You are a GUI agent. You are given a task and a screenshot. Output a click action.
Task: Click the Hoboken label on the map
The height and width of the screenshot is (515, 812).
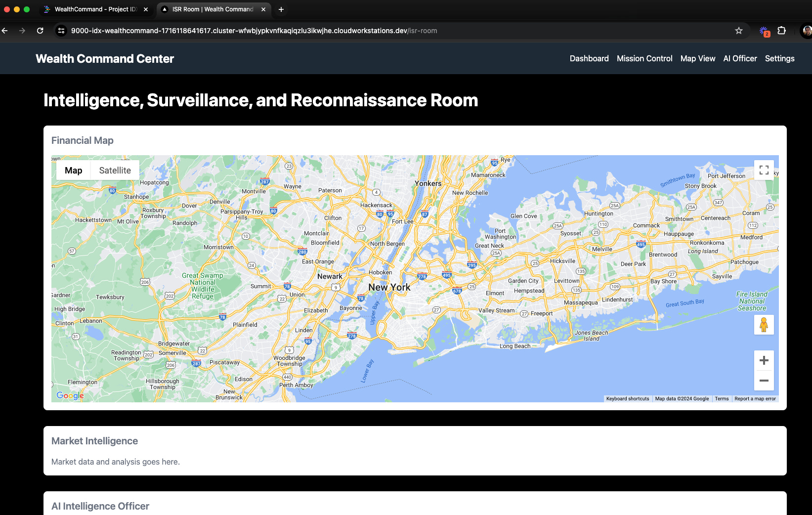[380, 272]
